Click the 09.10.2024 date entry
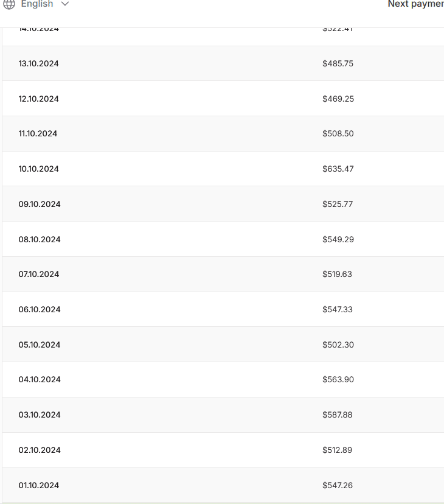444x504 pixels. 40,205
